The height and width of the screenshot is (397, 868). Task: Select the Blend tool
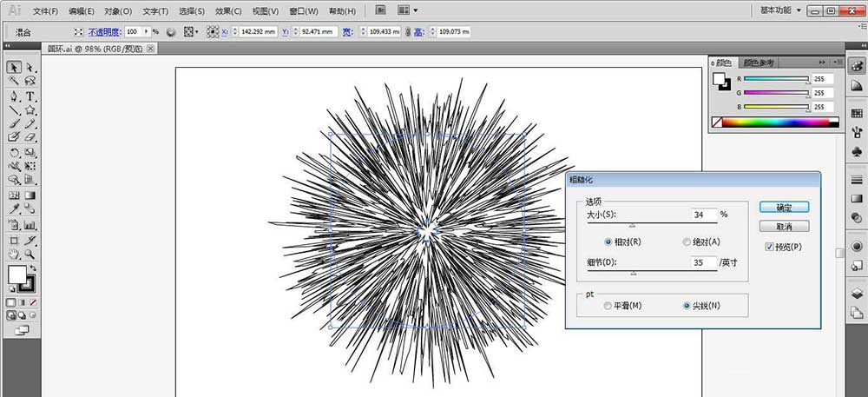coord(30,208)
